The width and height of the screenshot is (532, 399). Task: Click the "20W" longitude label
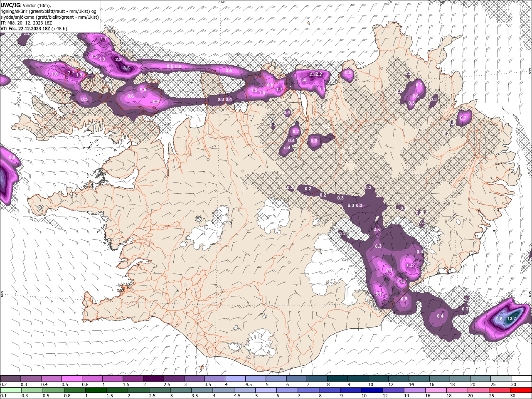coord(221,2)
